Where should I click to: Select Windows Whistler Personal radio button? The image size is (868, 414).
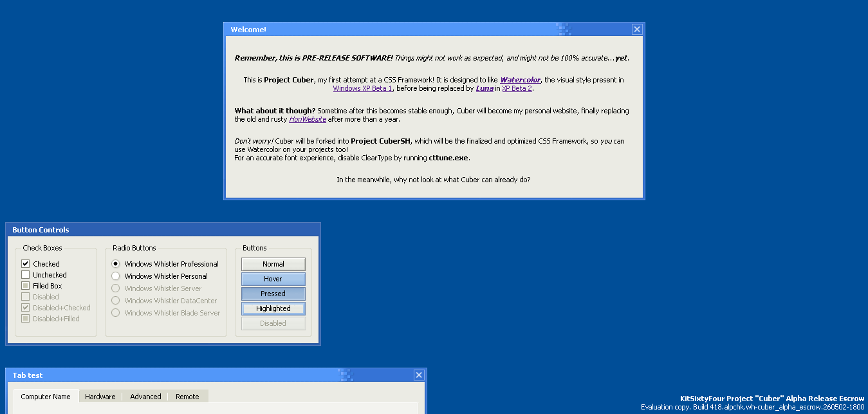click(x=116, y=276)
